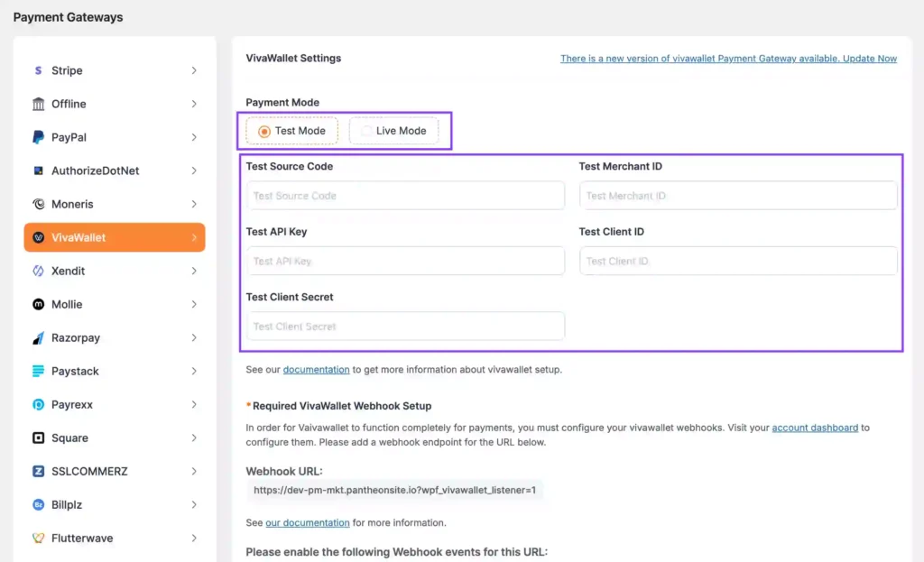Viewport: 924px width, 562px height.
Task: Focus the Test API Key field
Action: 405,261
